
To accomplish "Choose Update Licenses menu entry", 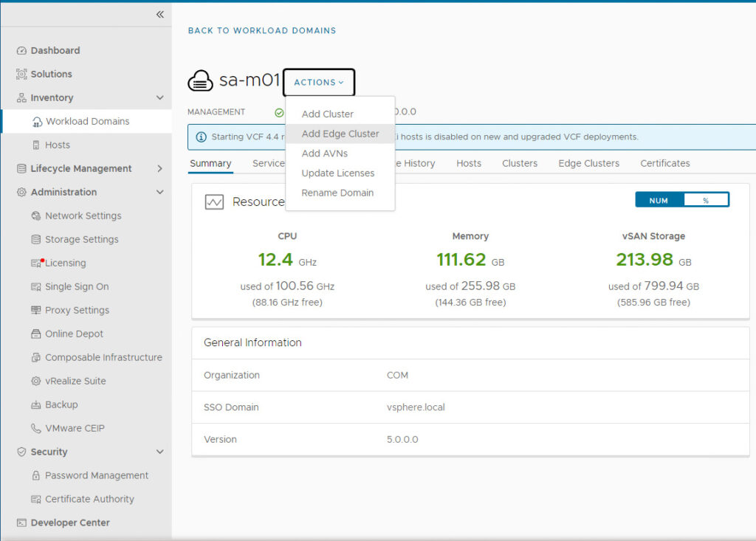I will pyautogui.click(x=340, y=173).
